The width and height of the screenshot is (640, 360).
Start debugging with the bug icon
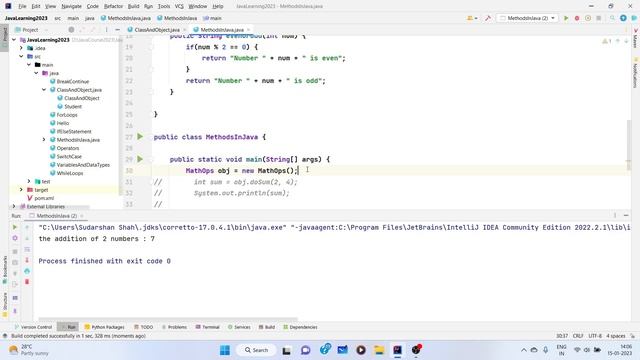click(577, 18)
